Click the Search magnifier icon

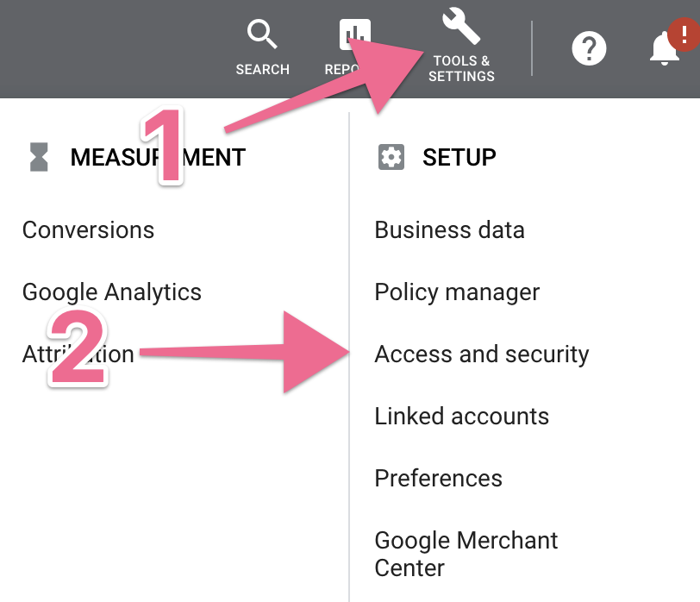tap(262, 35)
